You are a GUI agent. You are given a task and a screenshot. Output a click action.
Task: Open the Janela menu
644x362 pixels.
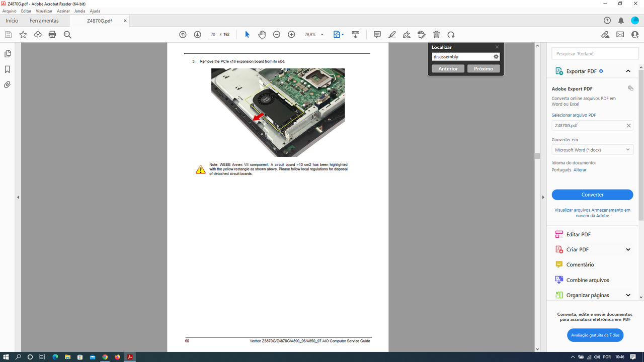(x=79, y=11)
